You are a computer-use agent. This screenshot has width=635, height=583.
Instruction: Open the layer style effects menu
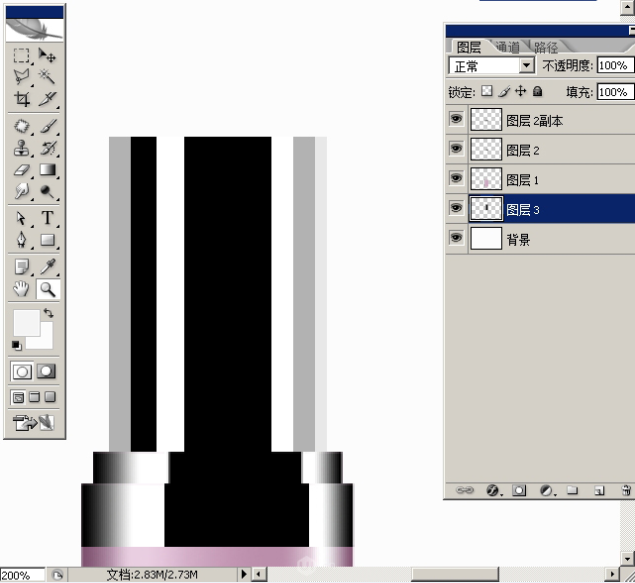tap(492, 490)
